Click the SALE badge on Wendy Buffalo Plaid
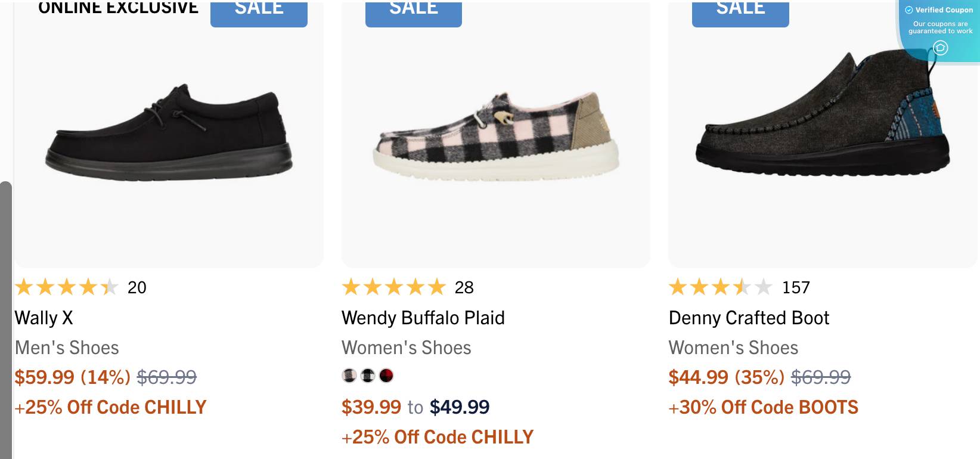 point(413,8)
